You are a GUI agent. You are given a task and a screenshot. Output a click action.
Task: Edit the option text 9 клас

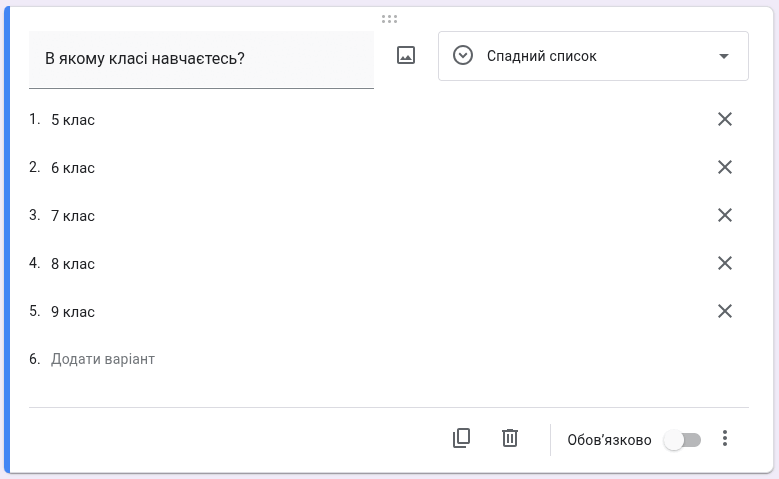coord(73,312)
